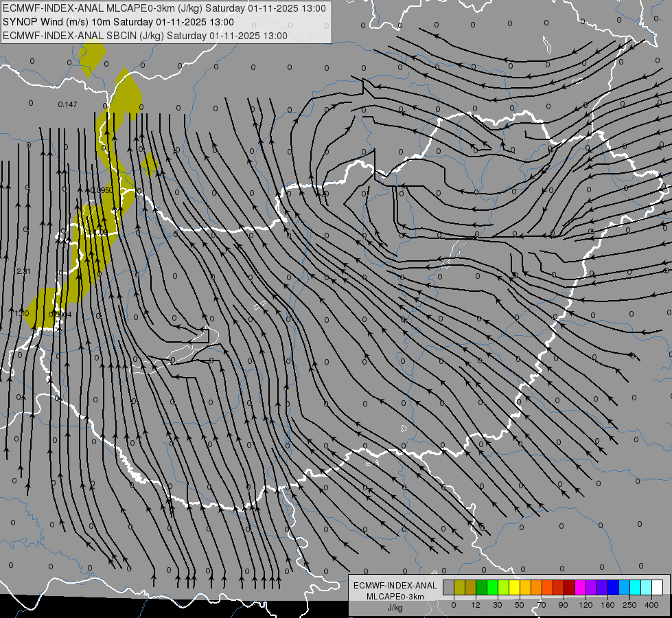Click the J/kg unit label in legend
The image size is (672, 618).
pyautogui.click(x=395, y=608)
